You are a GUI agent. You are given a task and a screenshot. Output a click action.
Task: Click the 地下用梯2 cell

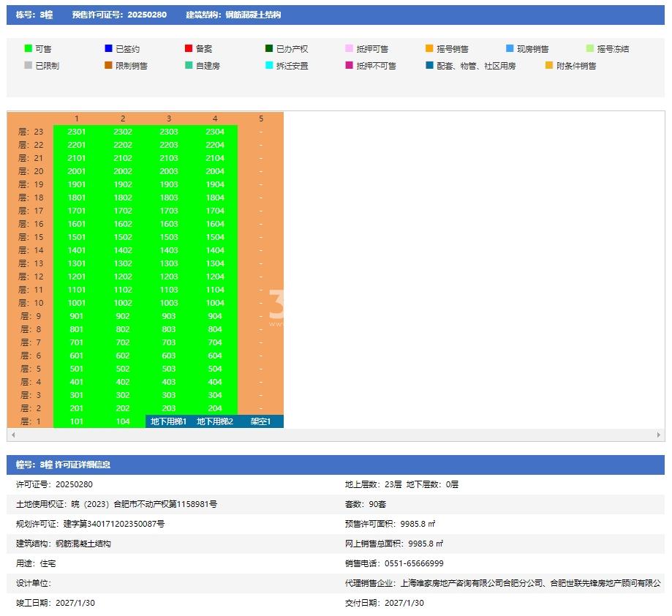(215, 421)
